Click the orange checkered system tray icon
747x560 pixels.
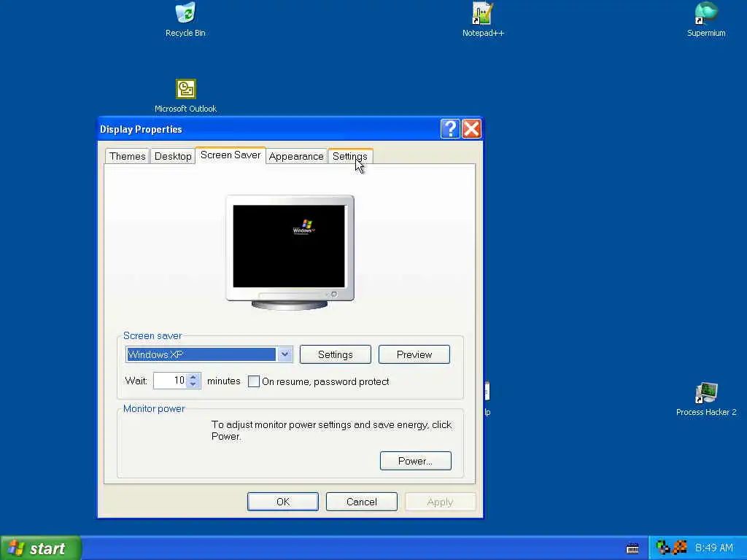(x=679, y=548)
